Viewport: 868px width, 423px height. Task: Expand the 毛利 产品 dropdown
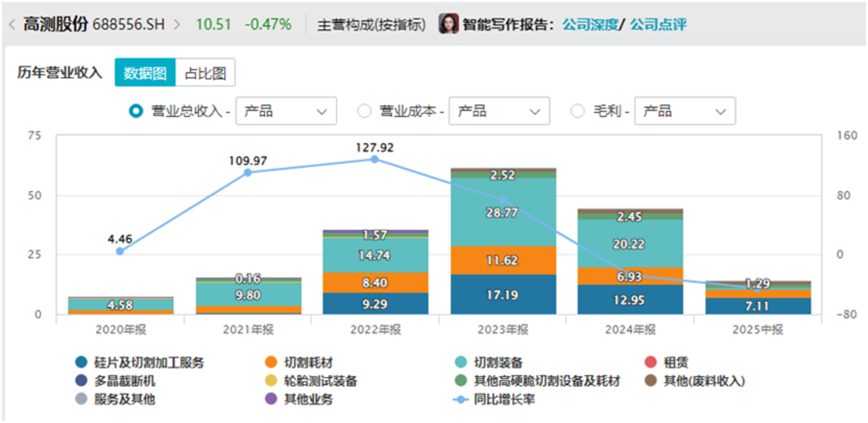tap(684, 111)
